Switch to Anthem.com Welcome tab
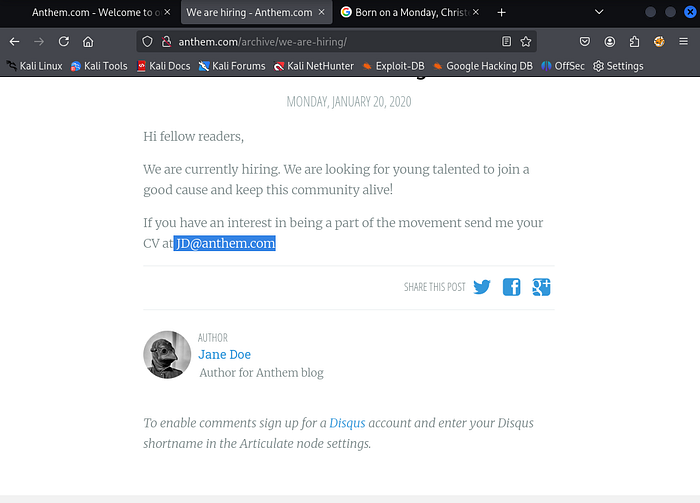 96,12
